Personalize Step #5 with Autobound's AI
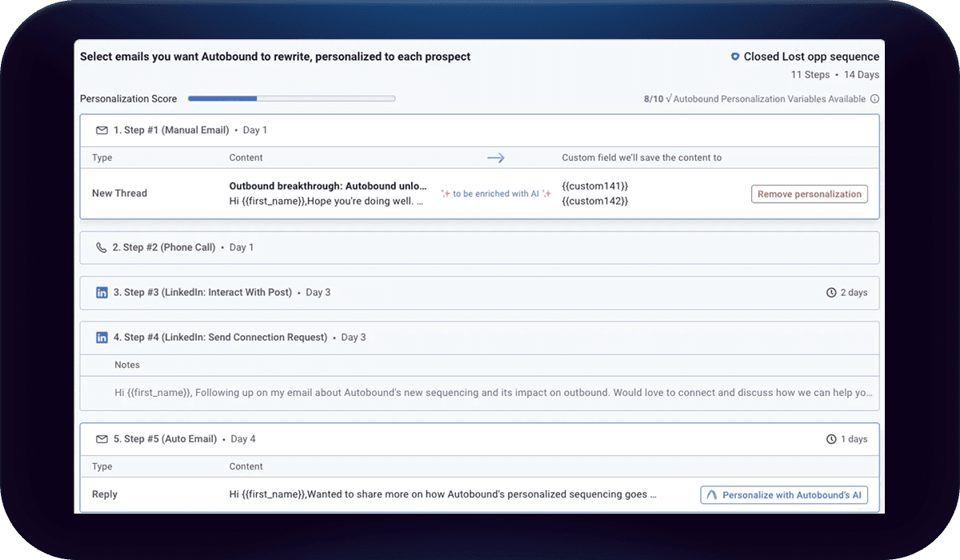The height and width of the screenshot is (560, 960). (x=784, y=495)
